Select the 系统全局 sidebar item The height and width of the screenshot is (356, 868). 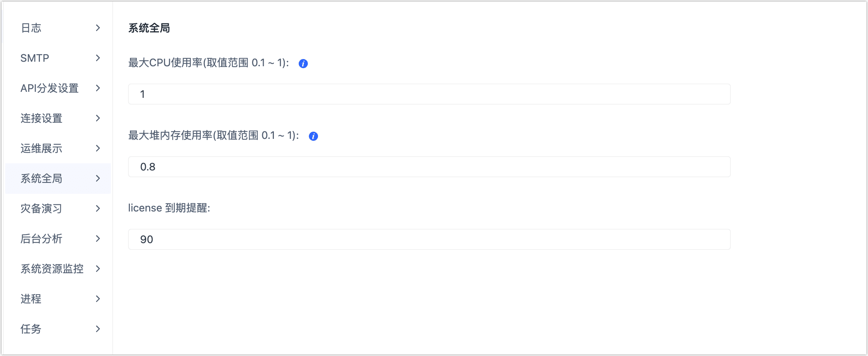click(x=41, y=178)
